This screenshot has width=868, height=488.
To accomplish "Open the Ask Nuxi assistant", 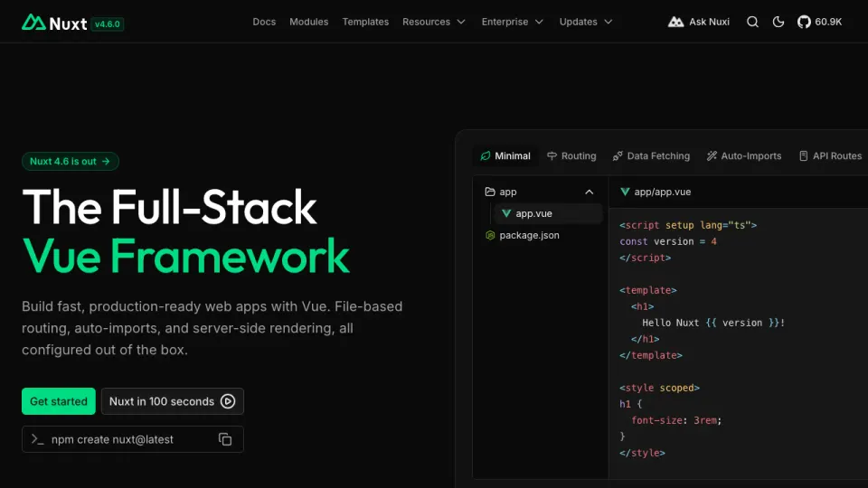I will 699,22.
